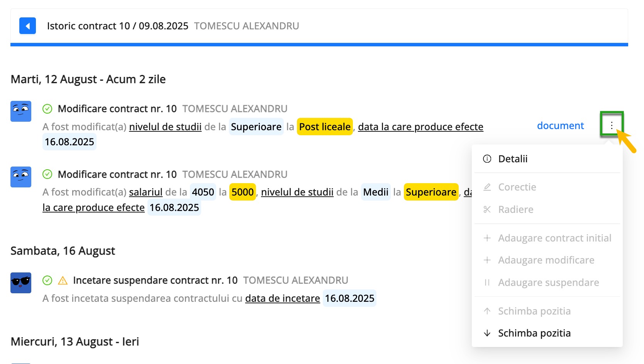Click the '5000' yellow value tag
The width and height of the screenshot is (644, 364).
click(242, 192)
